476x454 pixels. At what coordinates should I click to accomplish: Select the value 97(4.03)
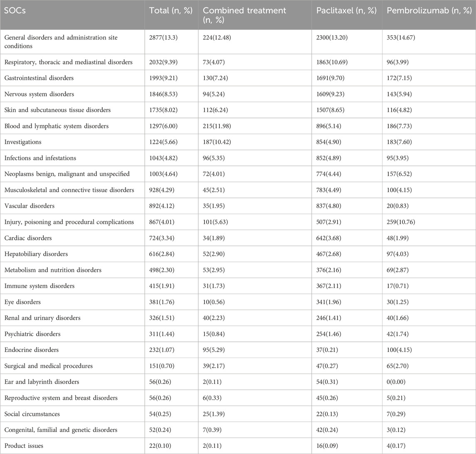point(398,254)
